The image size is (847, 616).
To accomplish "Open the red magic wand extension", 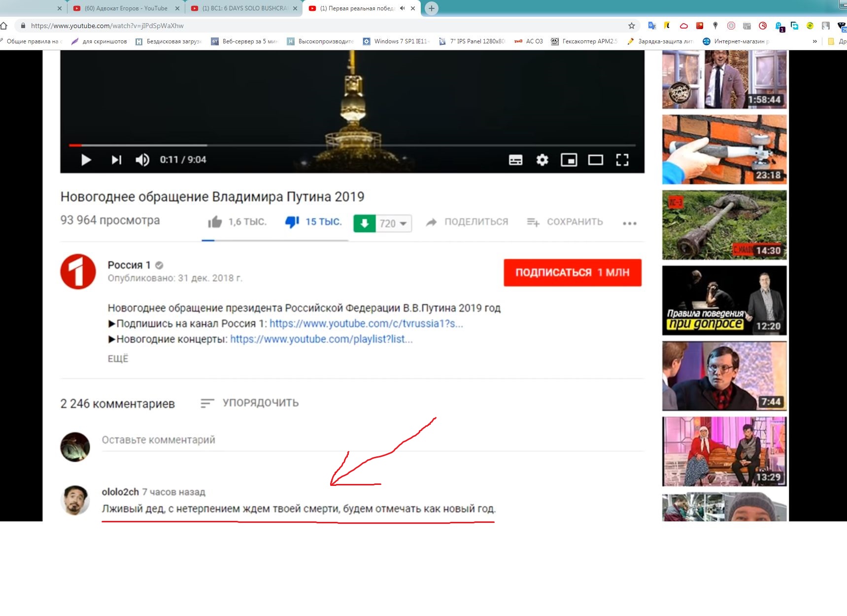I will pyautogui.click(x=700, y=26).
